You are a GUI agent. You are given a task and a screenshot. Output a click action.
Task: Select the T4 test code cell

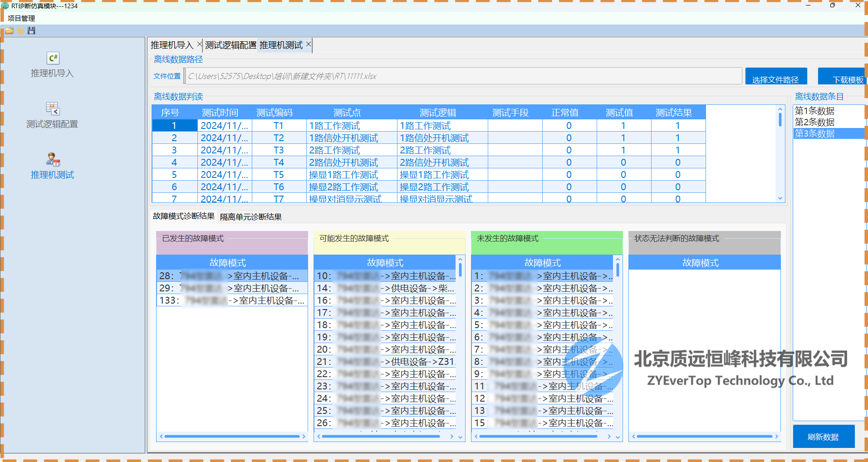[x=279, y=162]
